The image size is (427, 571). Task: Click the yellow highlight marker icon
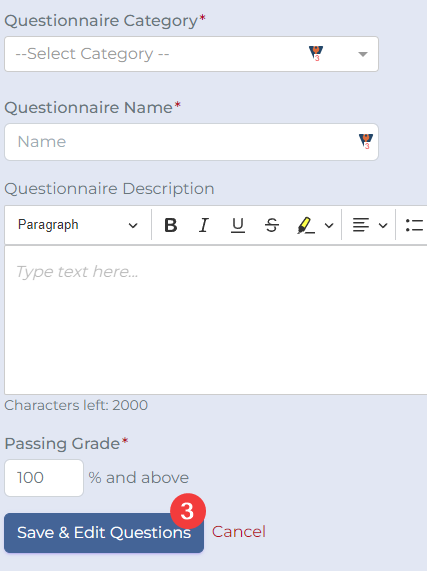pos(306,225)
